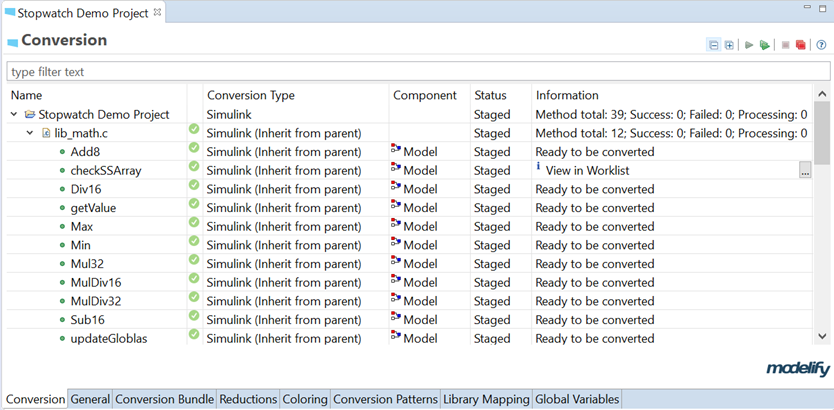Switch to the Reductions tab
Screen dimensions: 834x410
tap(248, 399)
